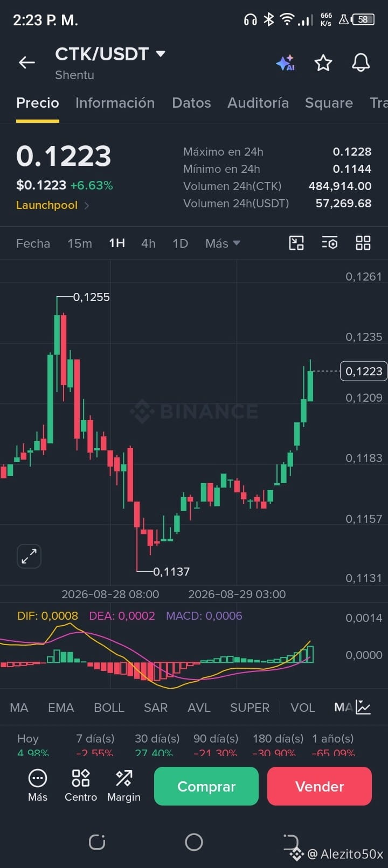Open indicator chart settings icon beside VOL

tap(364, 707)
